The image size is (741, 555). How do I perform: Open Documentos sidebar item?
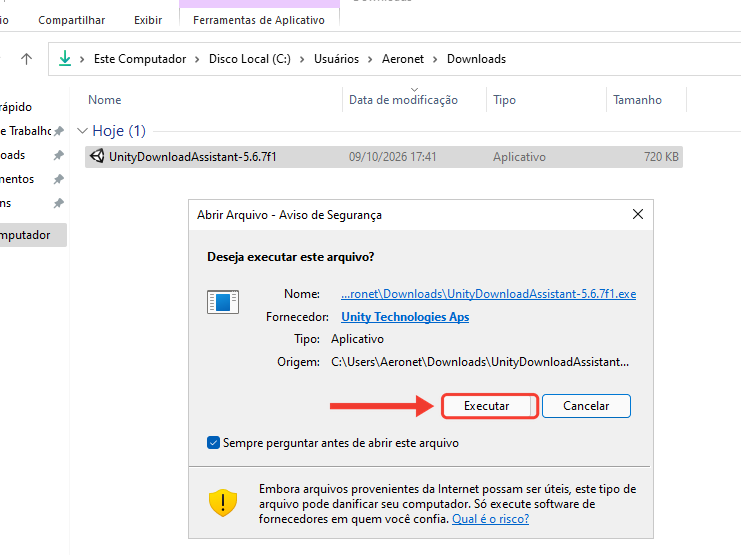(17, 179)
